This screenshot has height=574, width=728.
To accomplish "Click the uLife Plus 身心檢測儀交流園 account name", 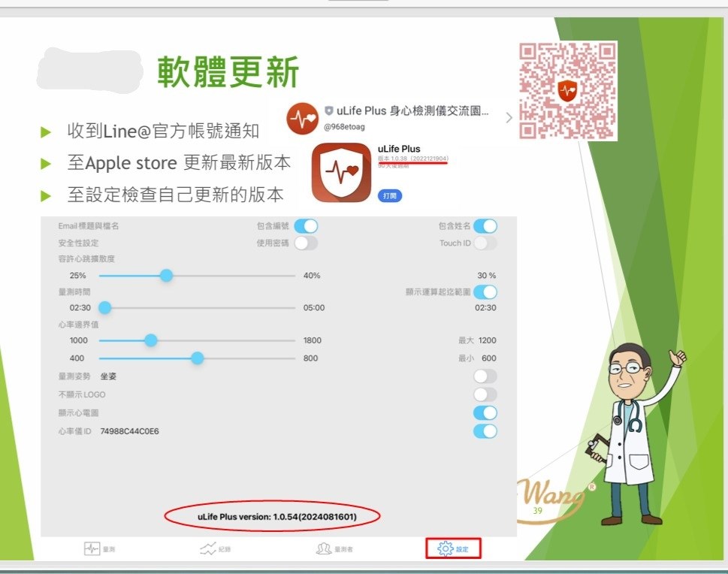I will pyautogui.click(x=412, y=111).
